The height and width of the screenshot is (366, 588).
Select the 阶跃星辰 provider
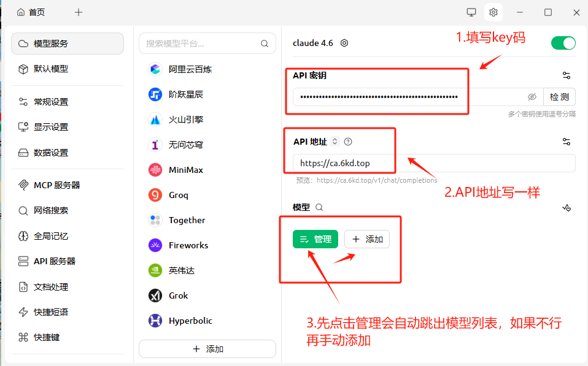coord(207,94)
